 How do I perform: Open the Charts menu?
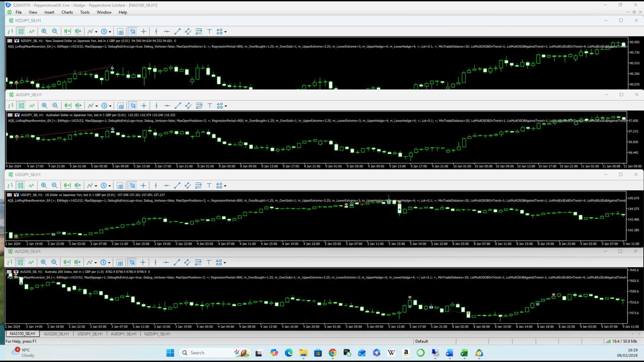[67, 12]
